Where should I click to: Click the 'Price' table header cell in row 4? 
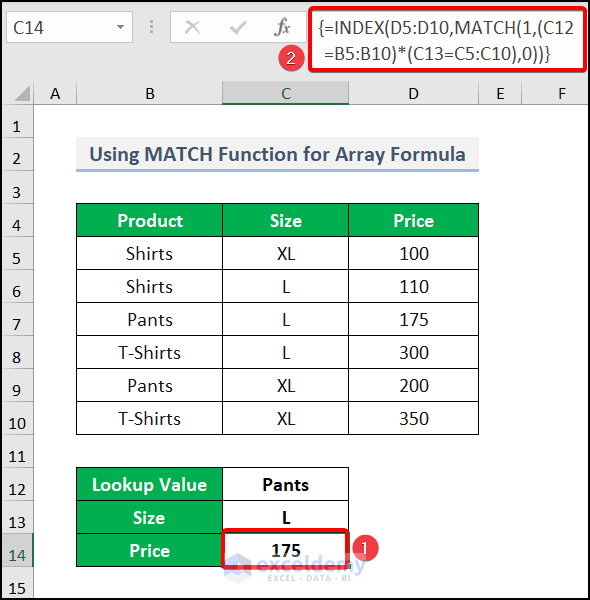[414, 220]
